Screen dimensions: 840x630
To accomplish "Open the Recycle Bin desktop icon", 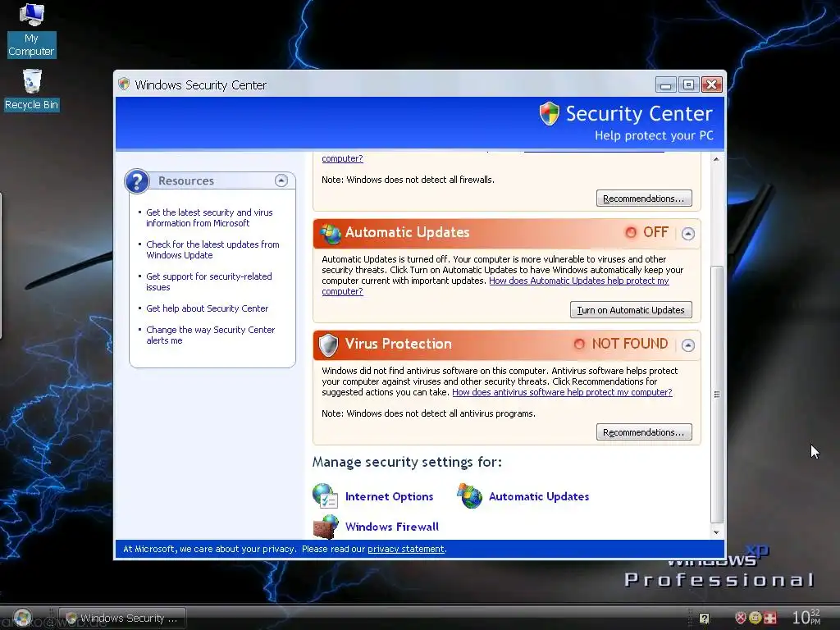I will [x=31, y=89].
